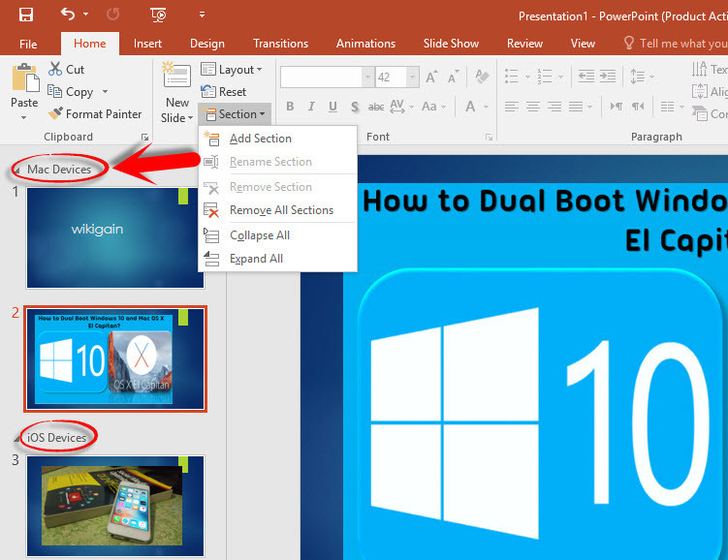Click the font size 42 field

(392, 77)
